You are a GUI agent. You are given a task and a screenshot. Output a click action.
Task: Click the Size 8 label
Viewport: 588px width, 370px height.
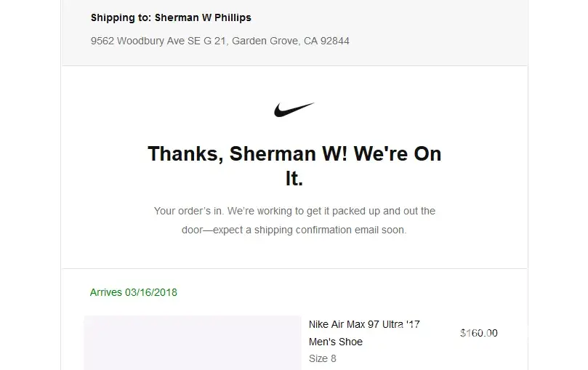323,358
